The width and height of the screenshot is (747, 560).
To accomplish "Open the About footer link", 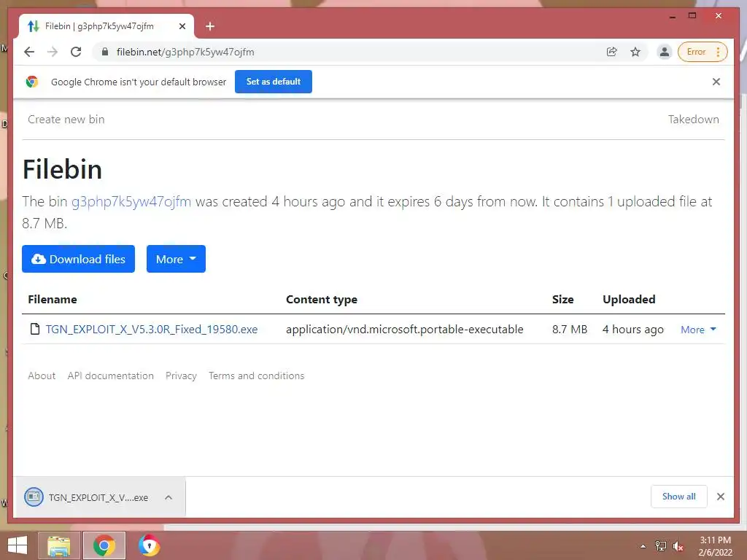I will tap(42, 376).
